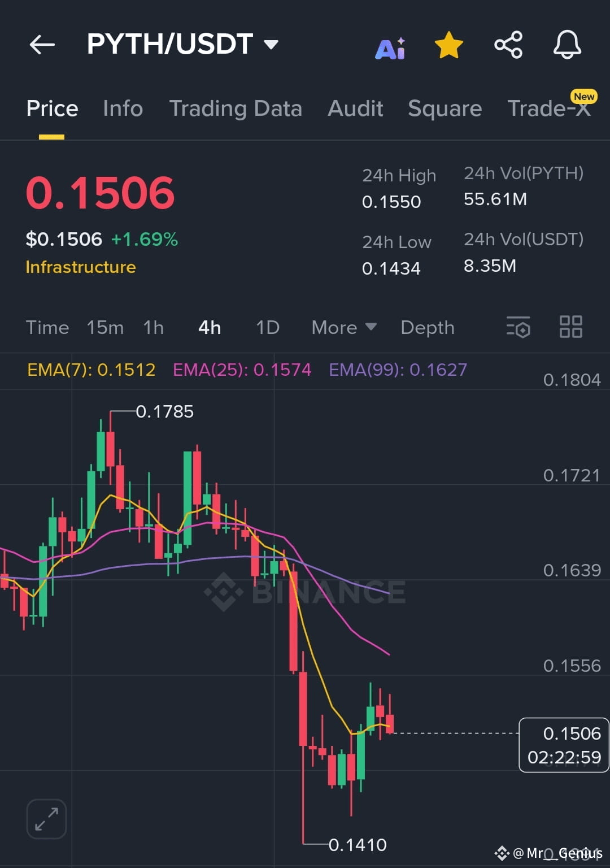Switch to the Price tab
Screen dimensions: 610x868
(x=52, y=108)
